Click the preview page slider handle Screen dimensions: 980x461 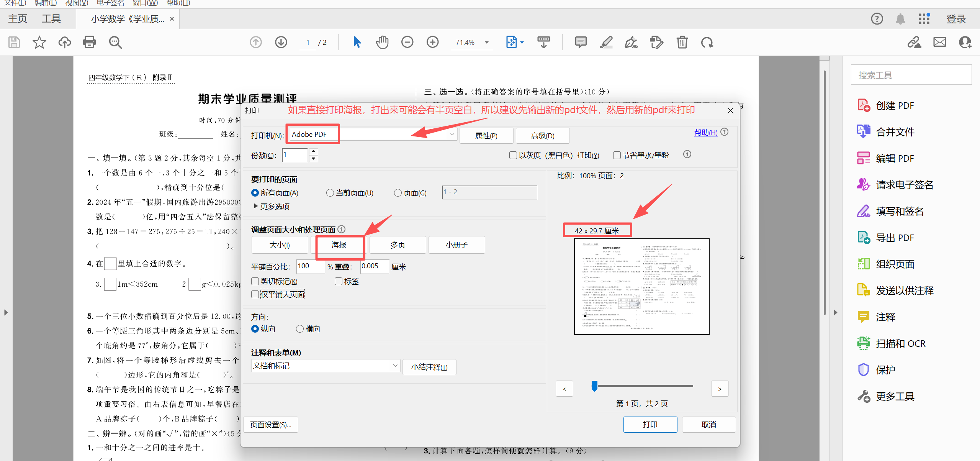594,386
